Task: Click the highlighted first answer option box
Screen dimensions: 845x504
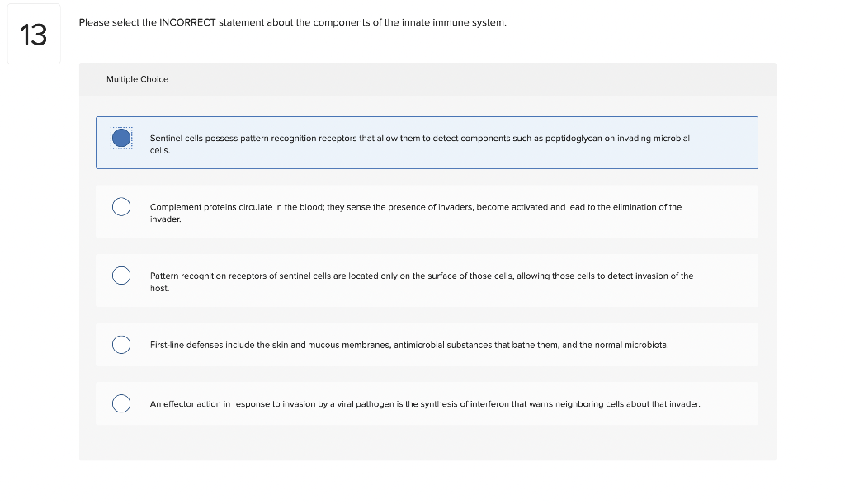Action: tap(427, 143)
